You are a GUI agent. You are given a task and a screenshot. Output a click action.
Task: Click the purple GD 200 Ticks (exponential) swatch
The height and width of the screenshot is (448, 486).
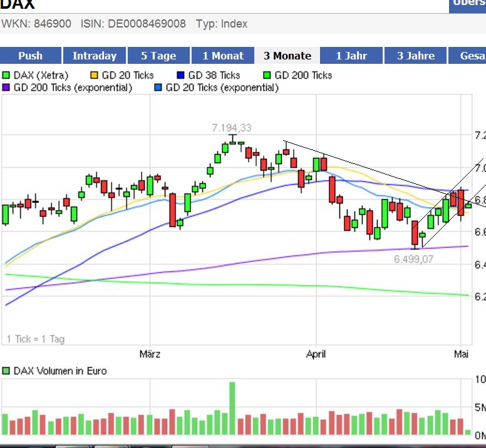pos(6,88)
